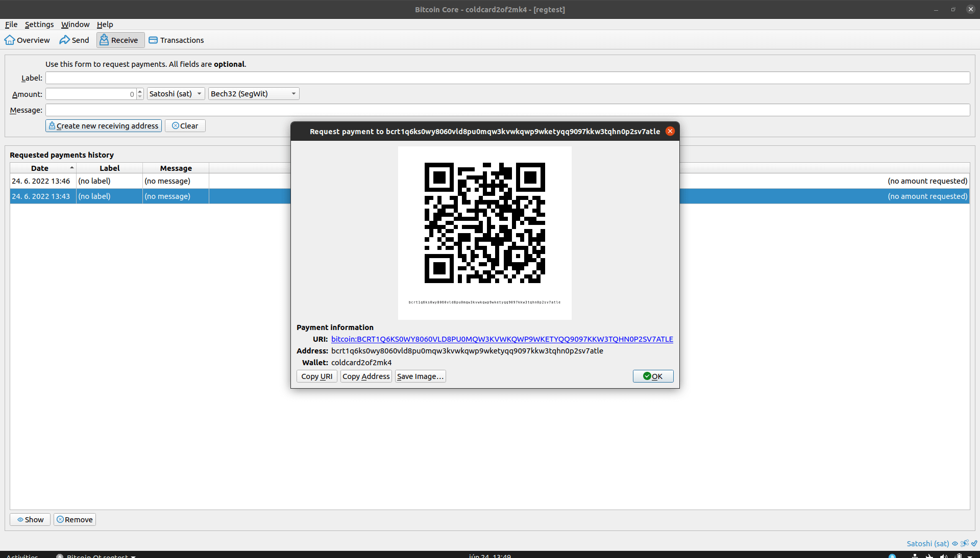Sort history by Message column

[176, 168]
